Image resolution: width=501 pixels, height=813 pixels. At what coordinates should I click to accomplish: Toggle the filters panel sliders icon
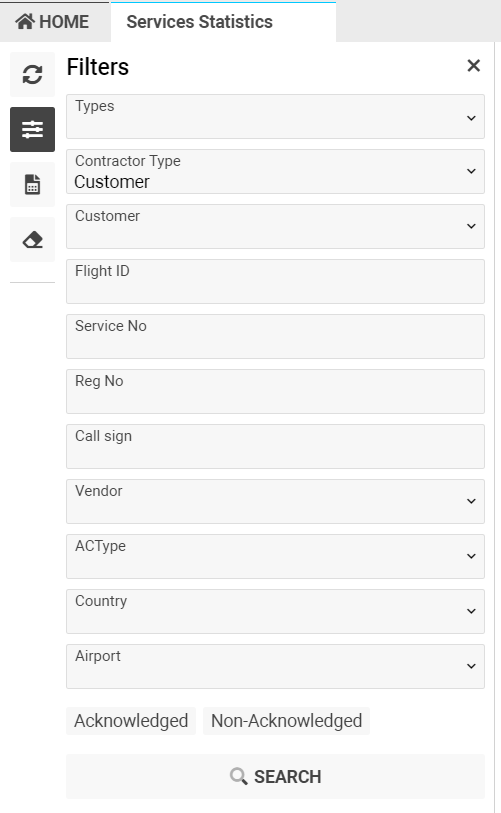(x=32, y=130)
